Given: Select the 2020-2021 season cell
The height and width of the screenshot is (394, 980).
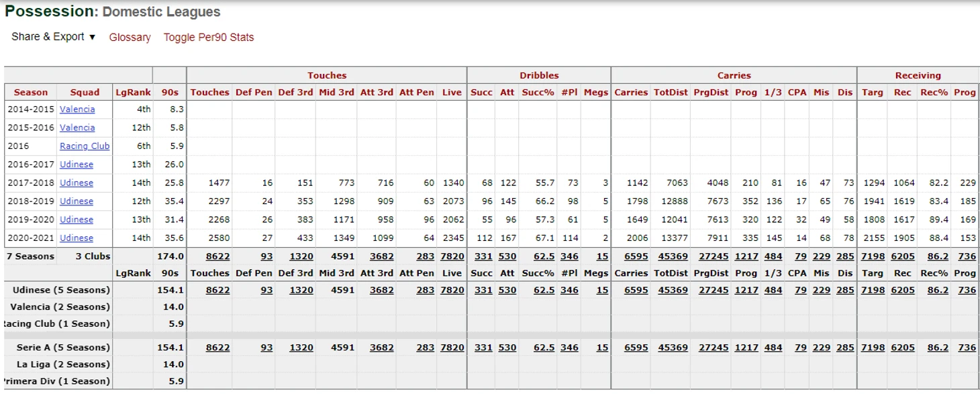Looking at the screenshot, I should tap(31, 238).
